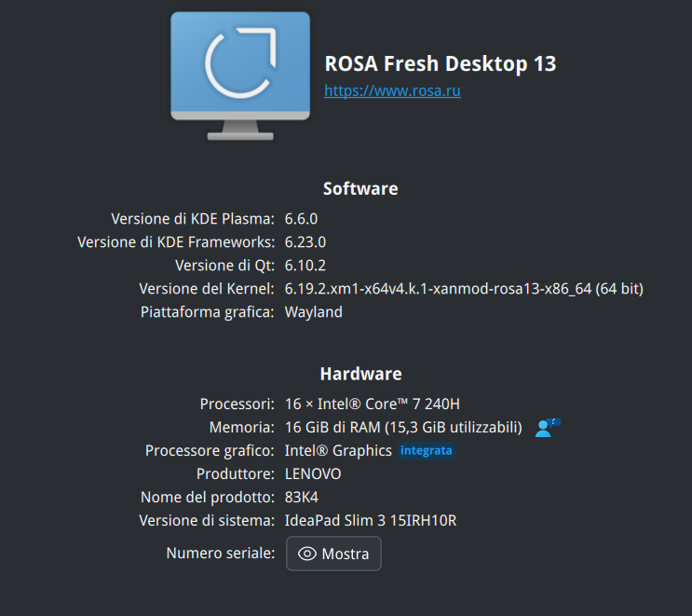This screenshot has height=616, width=692.
Task: Click the KDE Frameworks value "6.23.0"
Action: [305, 242]
